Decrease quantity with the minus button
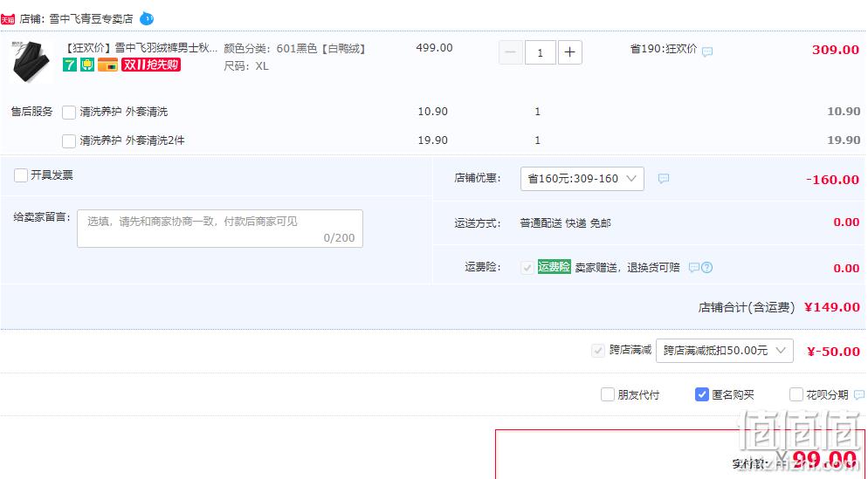 [x=510, y=52]
